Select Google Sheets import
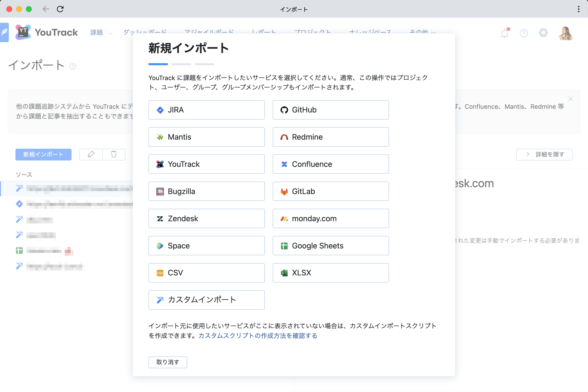Image resolution: width=588 pixels, height=392 pixels. tap(330, 245)
